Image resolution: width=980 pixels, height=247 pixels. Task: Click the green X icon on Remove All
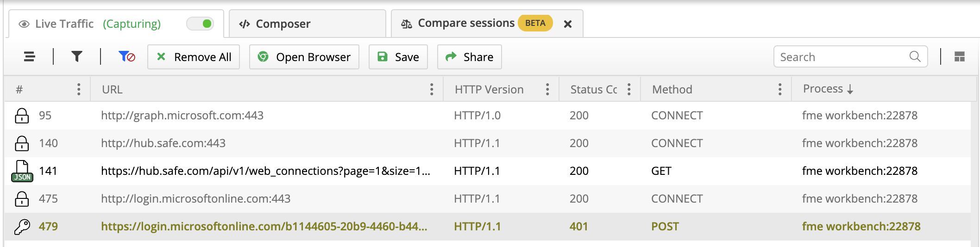click(x=161, y=56)
